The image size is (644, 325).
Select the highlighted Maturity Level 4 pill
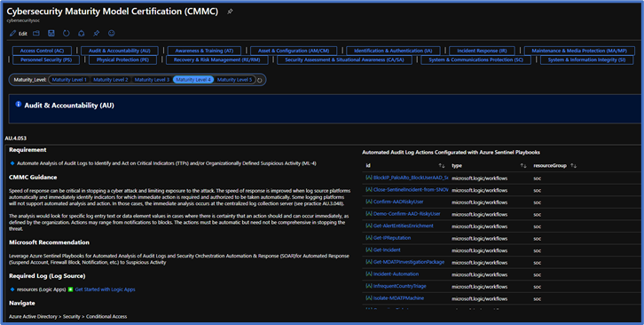(x=193, y=80)
